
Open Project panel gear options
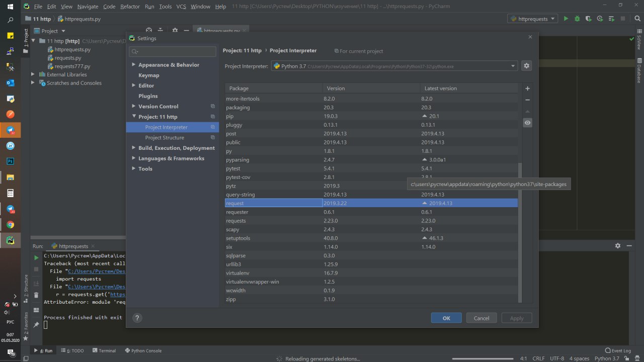175,31
